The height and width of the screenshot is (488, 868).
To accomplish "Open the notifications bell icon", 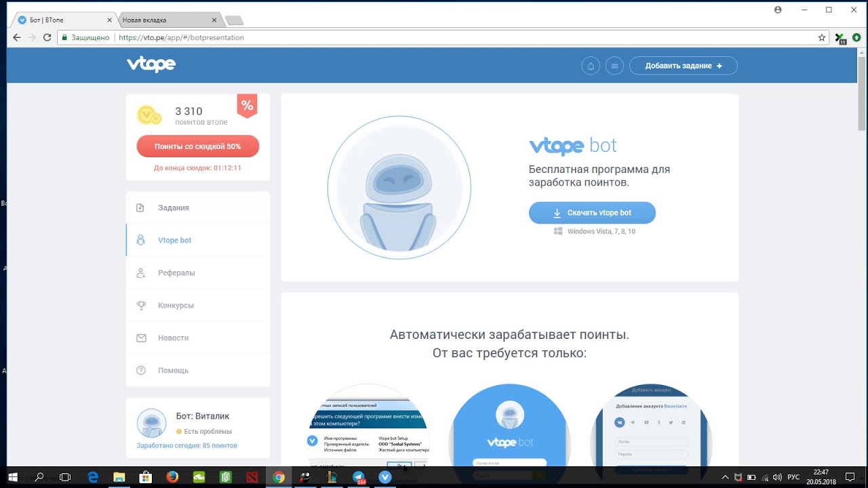I will (591, 66).
